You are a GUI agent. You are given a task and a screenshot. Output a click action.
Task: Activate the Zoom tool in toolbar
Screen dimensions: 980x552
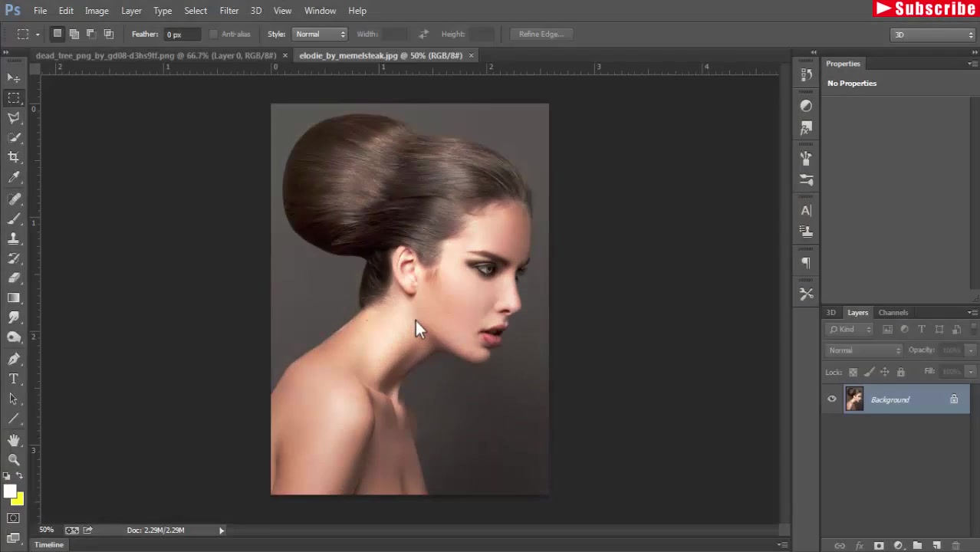[14, 459]
